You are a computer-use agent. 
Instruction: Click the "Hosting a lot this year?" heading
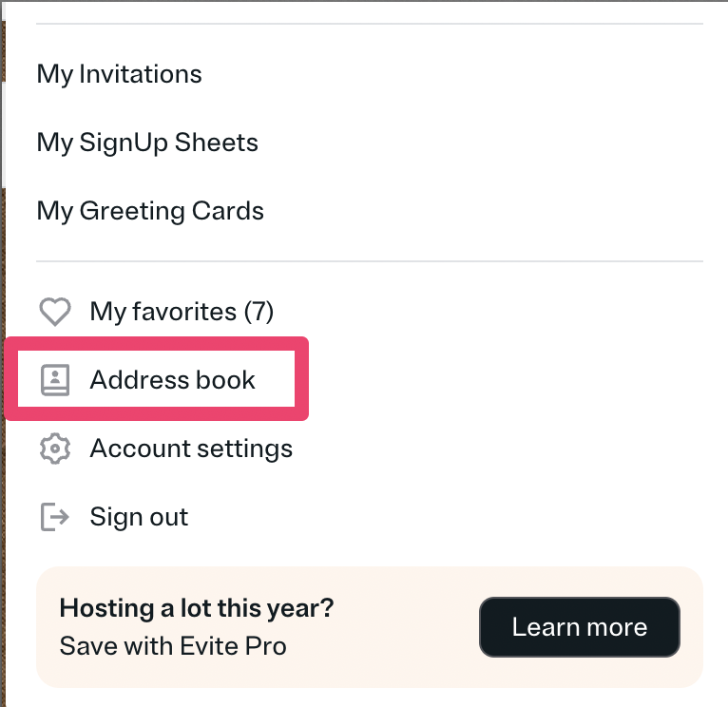pos(197,608)
